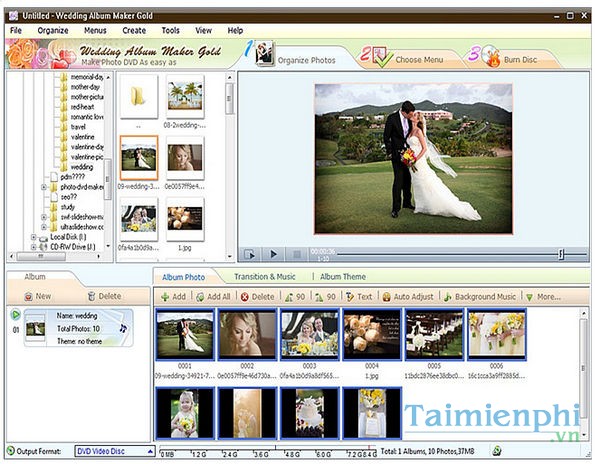Expand the swf-slideshow folder
Screen dimensions: 600x464
pyautogui.click(x=44, y=217)
